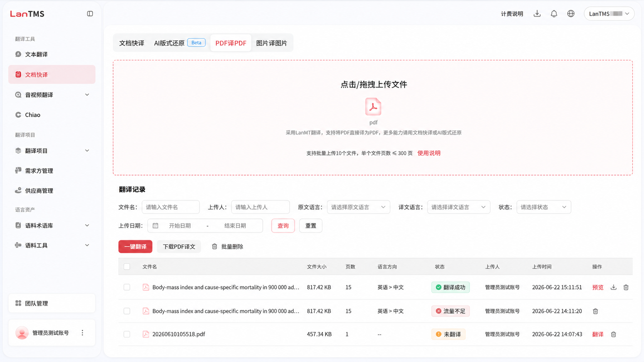Switch to the PDF译PDF tab
Screen dimensions: 644x362
[x=231, y=43]
